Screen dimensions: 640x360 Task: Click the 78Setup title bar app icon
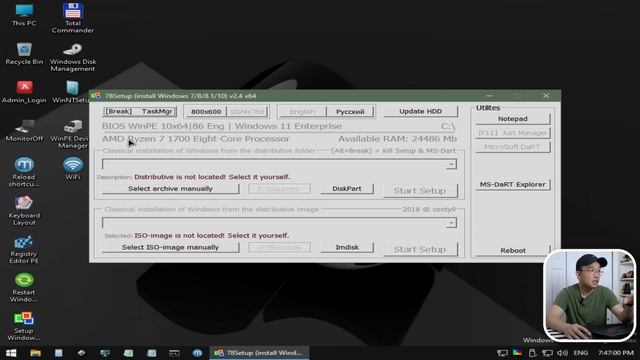point(96,96)
